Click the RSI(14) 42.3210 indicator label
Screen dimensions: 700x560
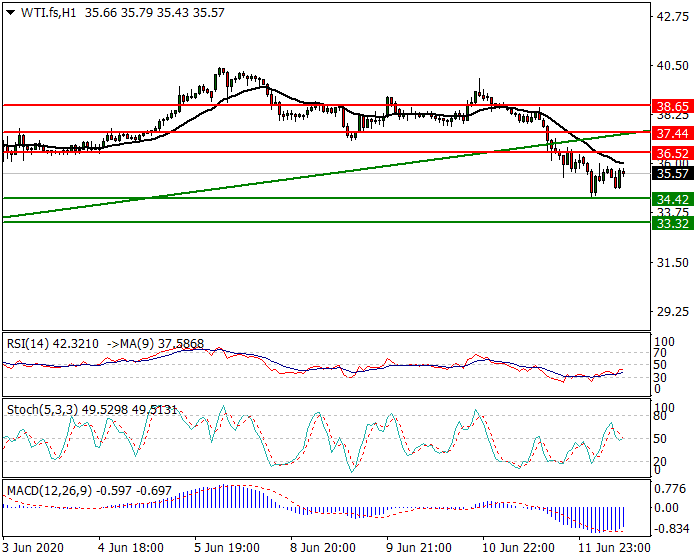[53, 344]
